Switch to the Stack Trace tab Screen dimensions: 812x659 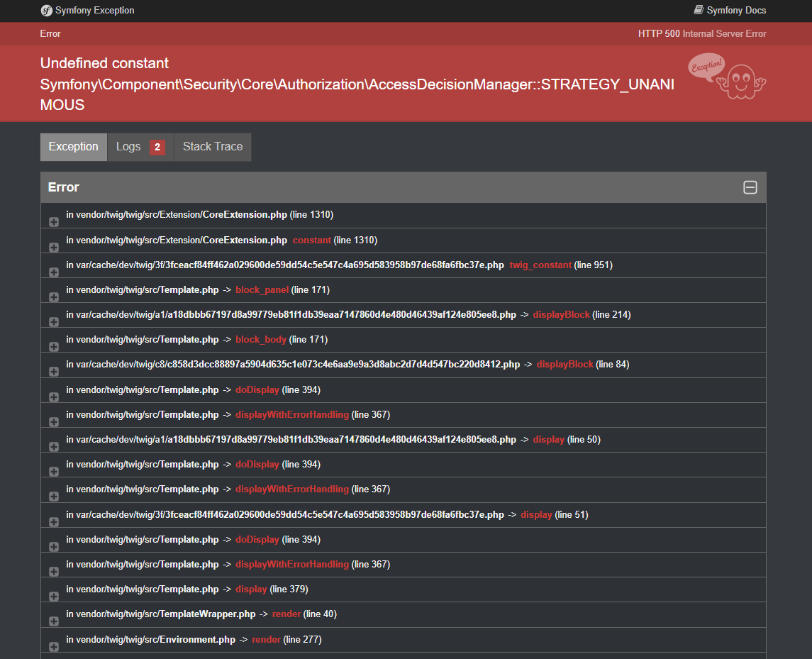point(213,147)
